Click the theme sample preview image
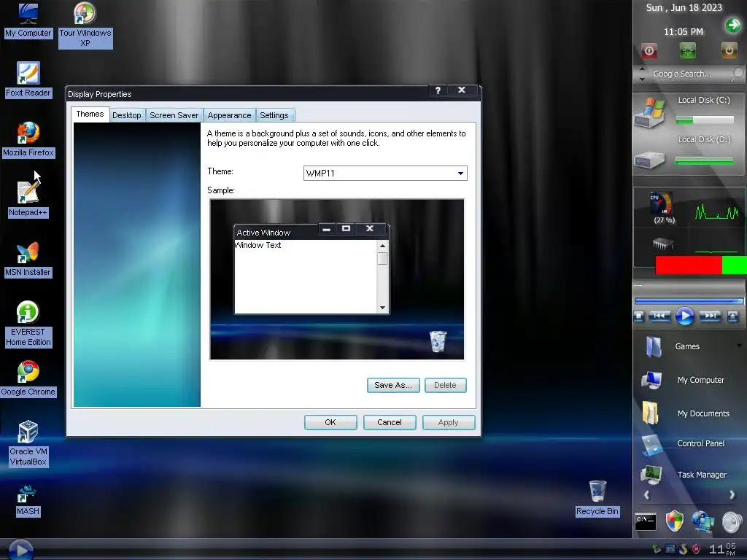The width and height of the screenshot is (747, 560). pos(337,279)
